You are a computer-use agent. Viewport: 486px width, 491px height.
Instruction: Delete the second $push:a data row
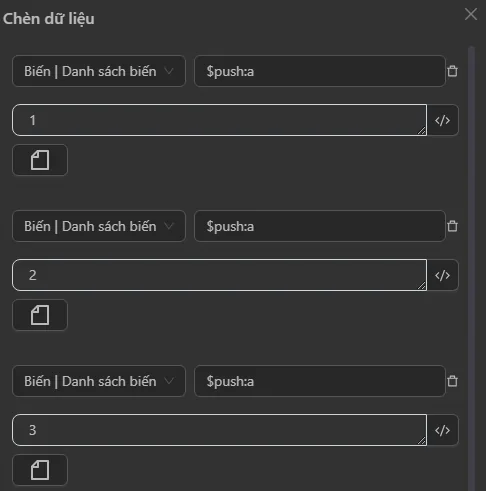tap(452, 226)
